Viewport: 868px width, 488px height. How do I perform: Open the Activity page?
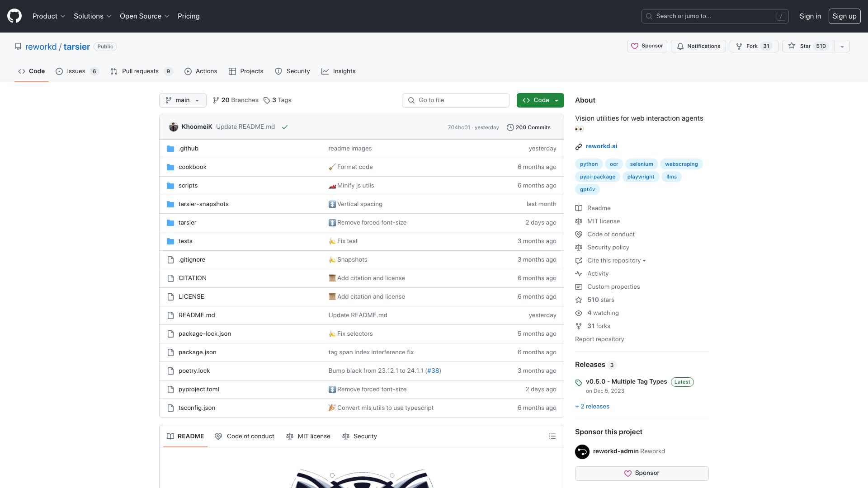[x=598, y=273]
